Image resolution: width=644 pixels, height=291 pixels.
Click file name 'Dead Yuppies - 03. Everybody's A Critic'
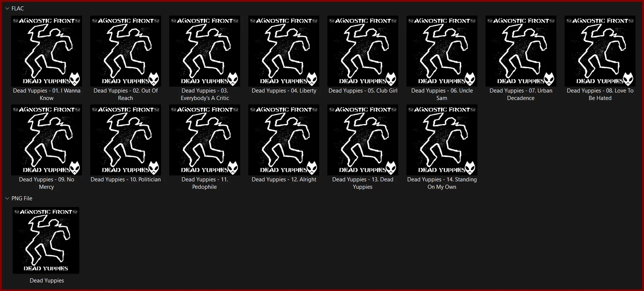click(205, 94)
